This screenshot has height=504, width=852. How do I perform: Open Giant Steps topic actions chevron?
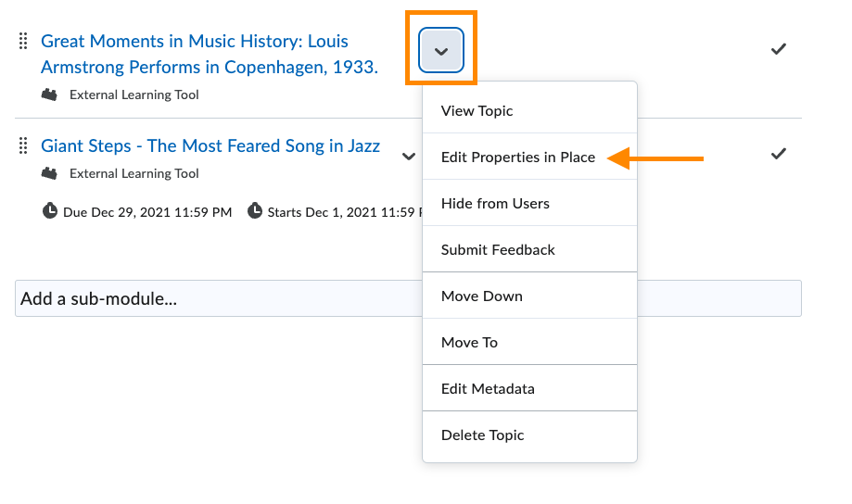tap(409, 156)
